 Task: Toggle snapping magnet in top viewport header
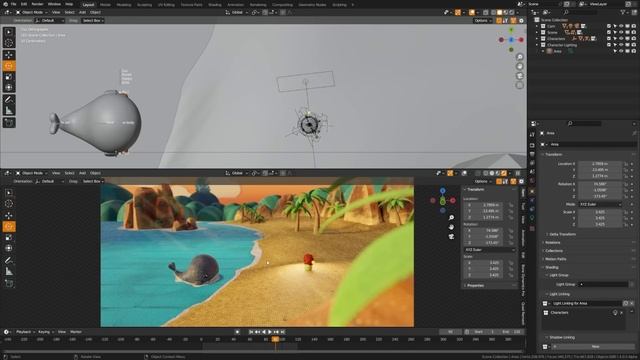[265, 13]
